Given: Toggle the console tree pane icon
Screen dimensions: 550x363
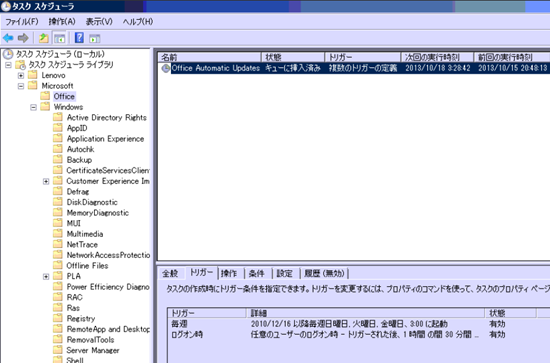Looking at the screenshot, I should [x=59, y=38].
